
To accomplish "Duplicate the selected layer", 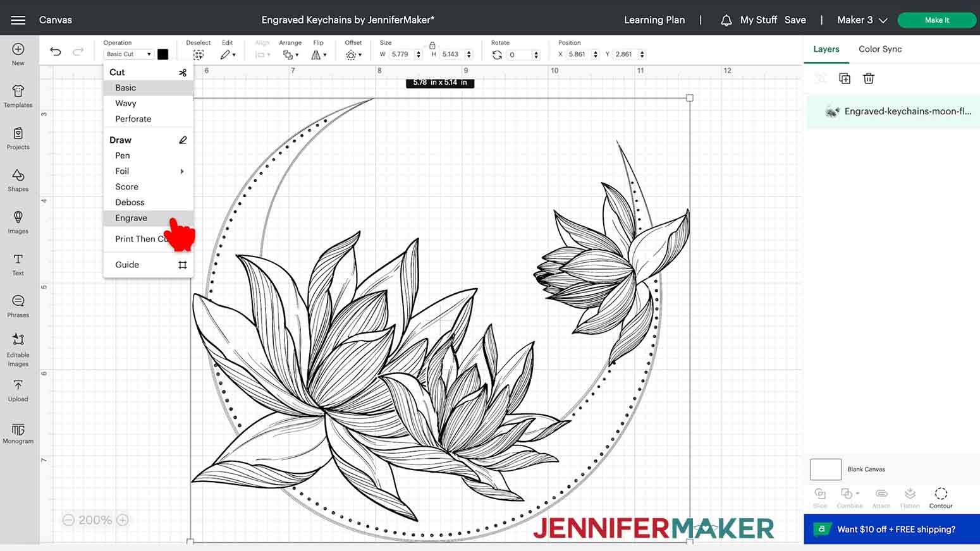I will pyautogui.click(x=845, y=78).
